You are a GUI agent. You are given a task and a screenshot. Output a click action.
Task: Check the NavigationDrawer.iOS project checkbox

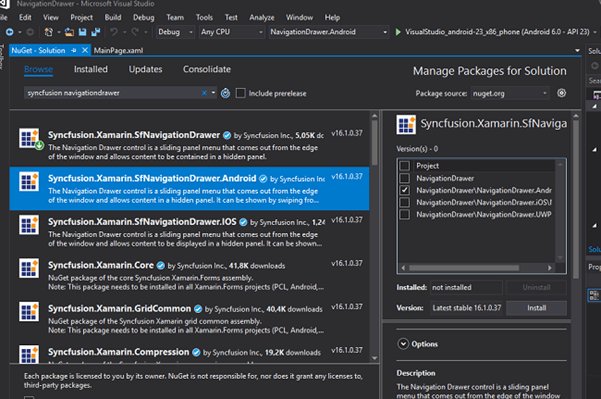405,202
